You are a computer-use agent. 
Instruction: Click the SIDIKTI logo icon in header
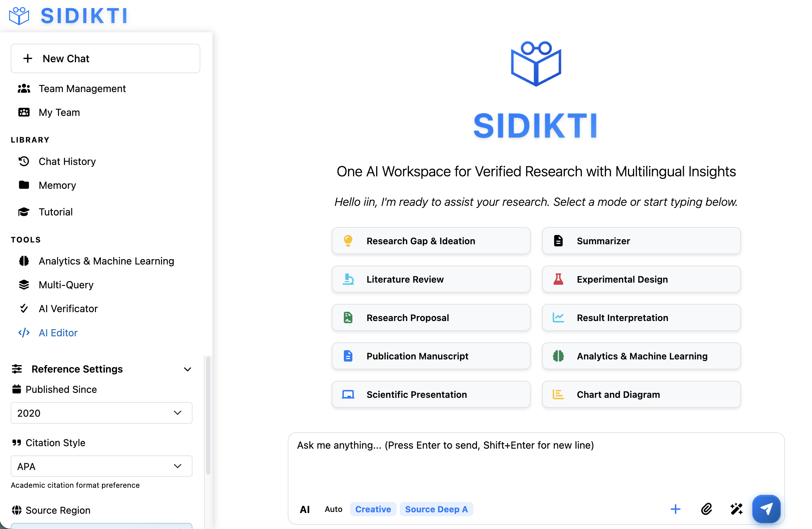point(19,16)
